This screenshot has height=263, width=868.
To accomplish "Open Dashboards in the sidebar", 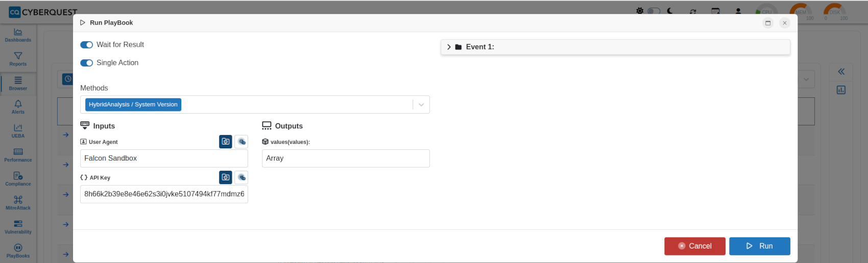I will point(18,35).
